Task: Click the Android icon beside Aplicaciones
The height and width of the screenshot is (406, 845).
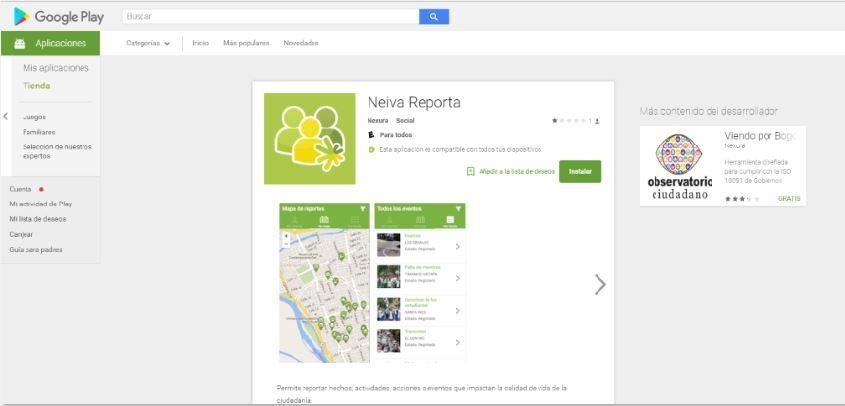Action: pos(20,43)
